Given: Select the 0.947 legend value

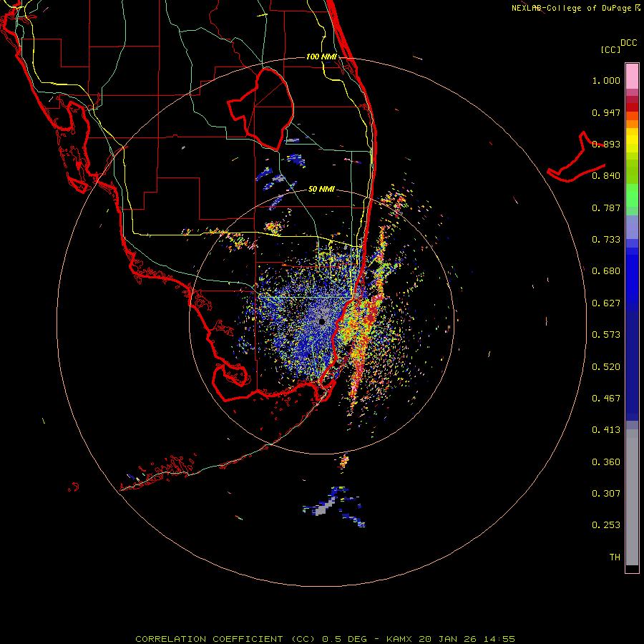Looking at the screenshot, I should coord(606,112).
